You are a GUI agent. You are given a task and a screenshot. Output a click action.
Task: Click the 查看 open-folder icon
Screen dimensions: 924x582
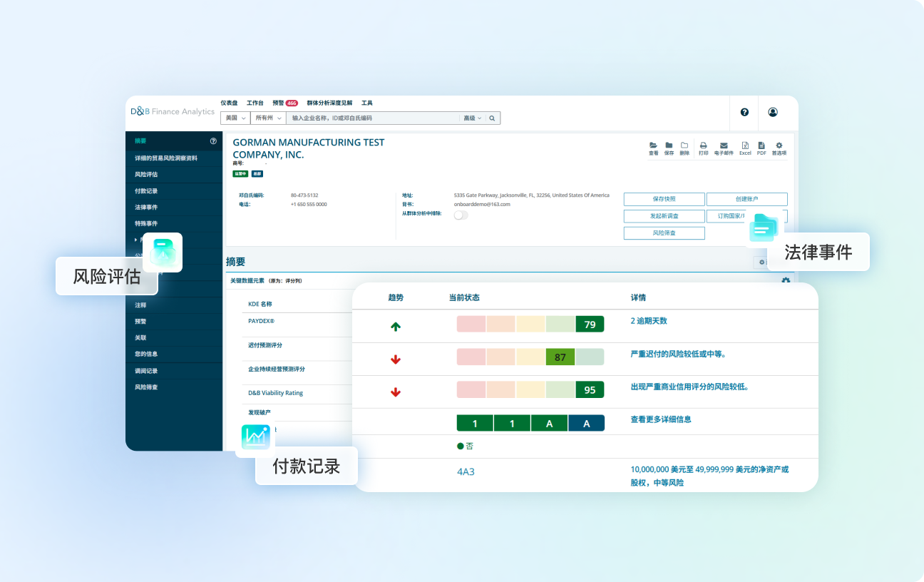pyautogui.click(x=653, y=145)
